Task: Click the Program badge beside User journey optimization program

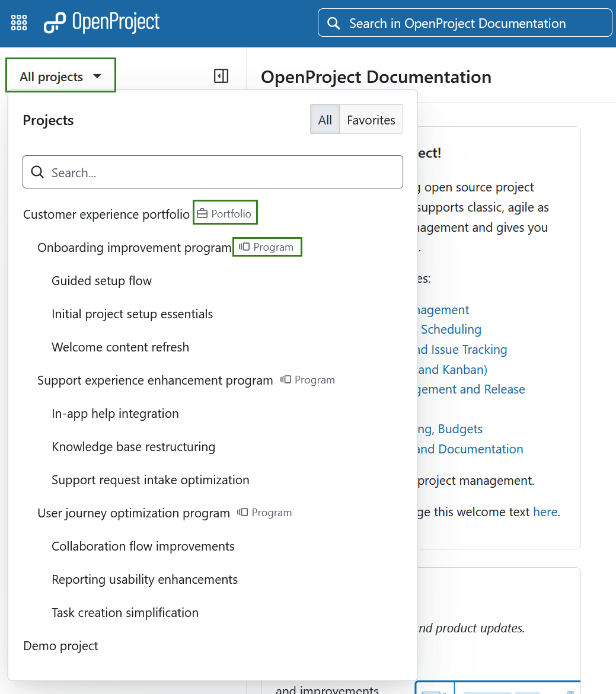Action: [x=264, y=512]
